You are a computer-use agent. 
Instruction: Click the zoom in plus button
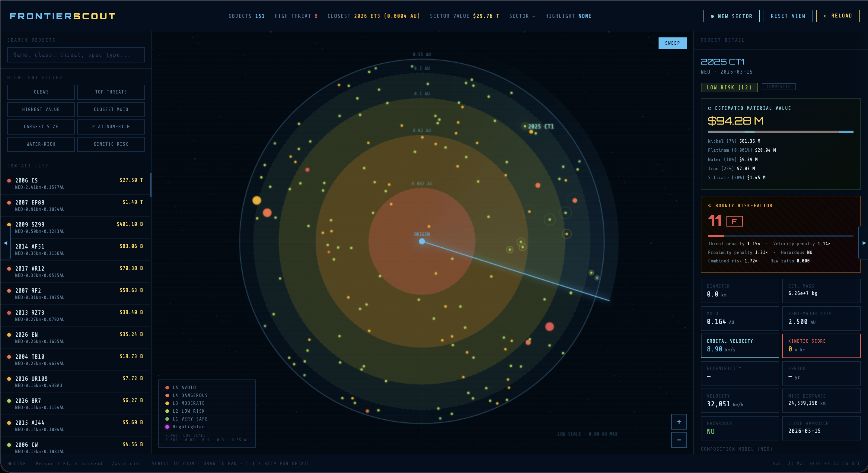679,422
